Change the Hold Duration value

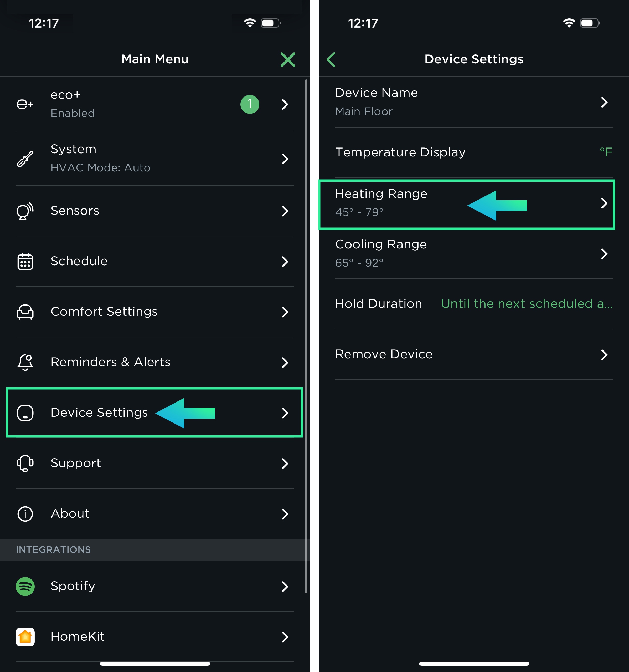pos(526,304)
